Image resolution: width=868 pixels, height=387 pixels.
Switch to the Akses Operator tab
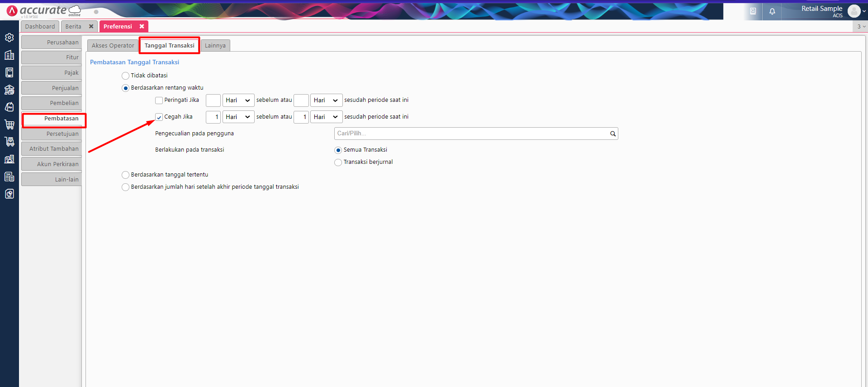[x=113, y=46]
